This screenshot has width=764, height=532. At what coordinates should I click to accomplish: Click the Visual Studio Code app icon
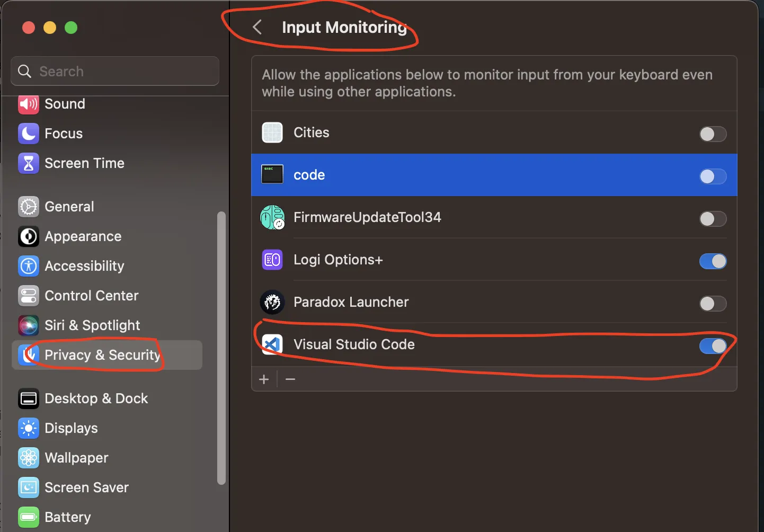point(272,344)
